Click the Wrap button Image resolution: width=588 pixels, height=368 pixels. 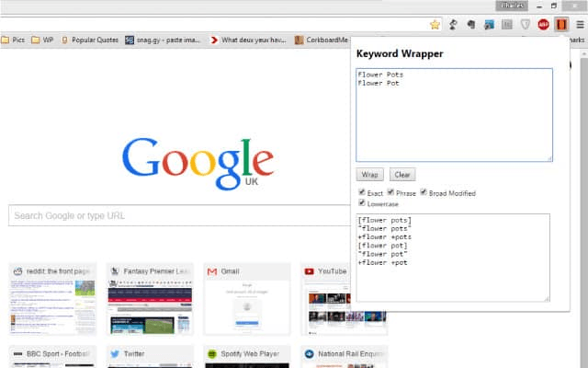[369, 175]
